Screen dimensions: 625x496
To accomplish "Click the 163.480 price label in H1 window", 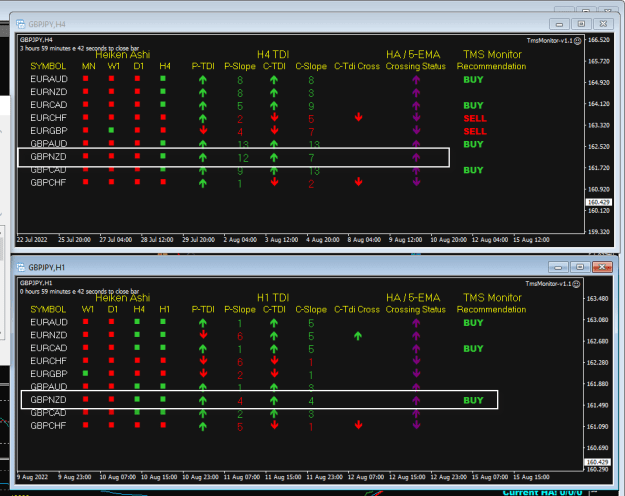I will pos(598,299).
